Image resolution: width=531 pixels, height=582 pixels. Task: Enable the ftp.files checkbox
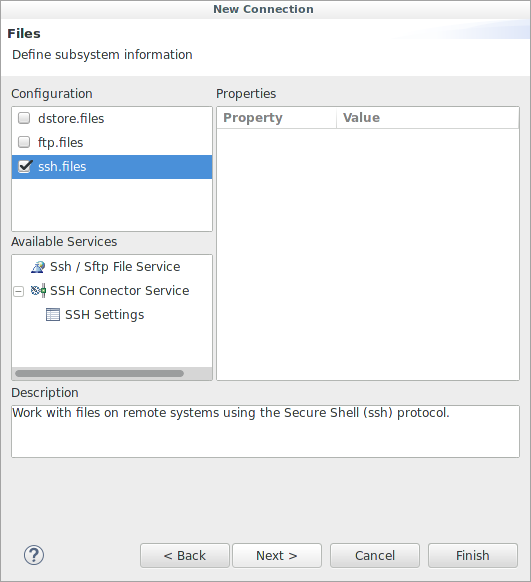coord(24,142)
